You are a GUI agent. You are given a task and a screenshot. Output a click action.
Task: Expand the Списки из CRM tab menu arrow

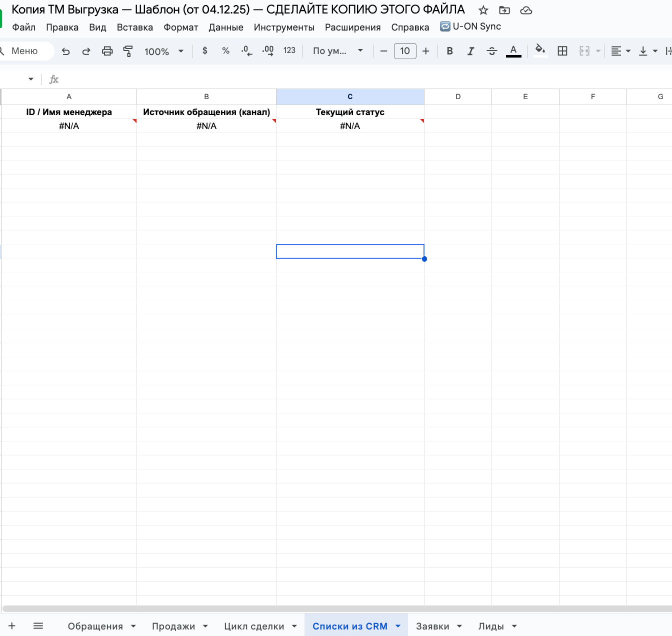pyautogui.click(x=398, y=626)
